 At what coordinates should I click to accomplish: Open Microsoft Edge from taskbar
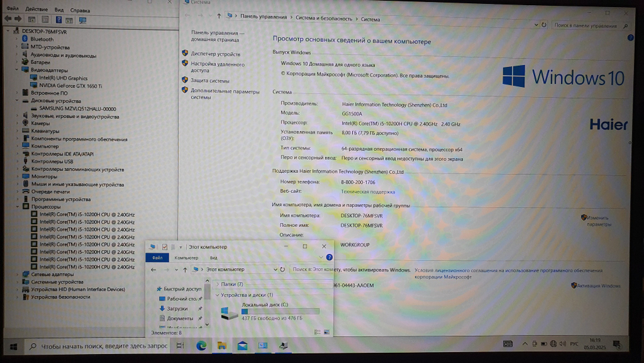click(201, 346)
